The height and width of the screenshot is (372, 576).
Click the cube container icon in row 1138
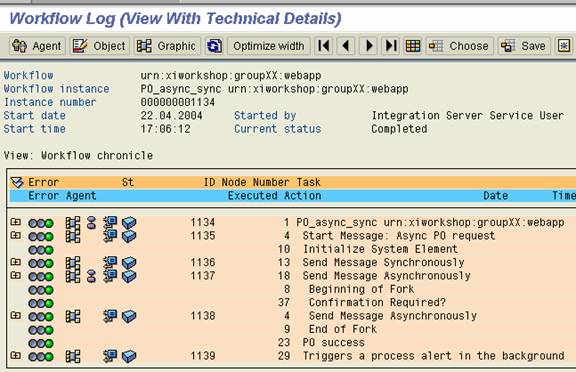pyautogui.click(x=129, y=316)
